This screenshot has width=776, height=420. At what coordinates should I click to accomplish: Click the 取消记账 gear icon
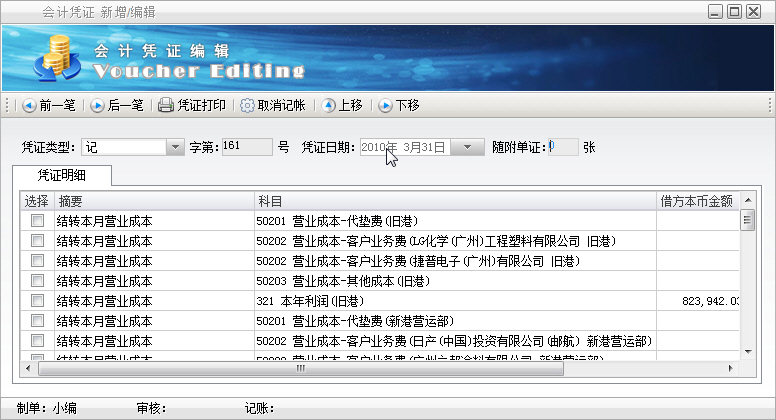coord(247,105)
